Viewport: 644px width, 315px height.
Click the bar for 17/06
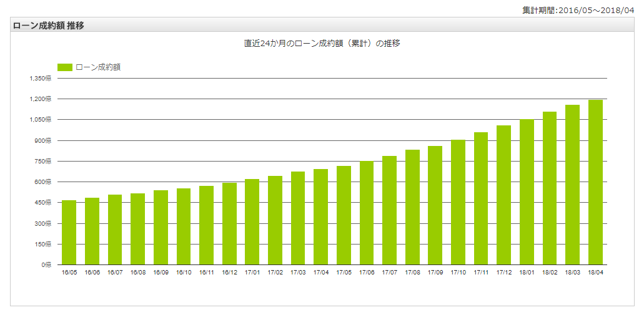tap(367, 213)
